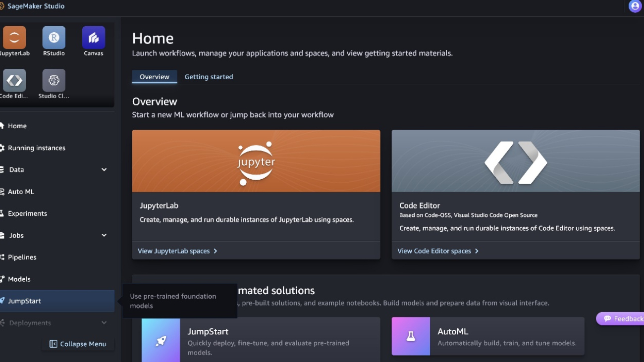The height and width of the screenshot is (362, 644).
Task: Open Running instances in the sidebar
Action: [57, 148]
